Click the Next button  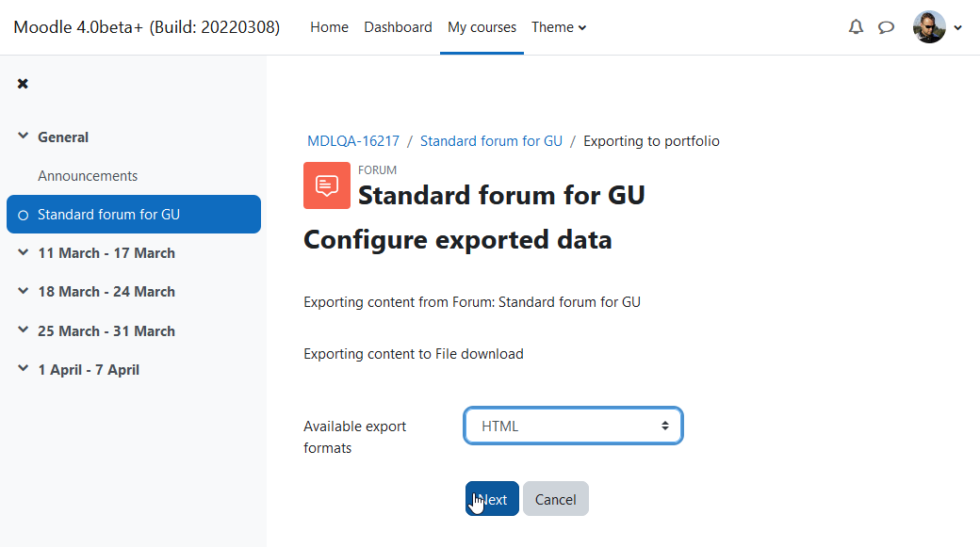tap(492, 499)
